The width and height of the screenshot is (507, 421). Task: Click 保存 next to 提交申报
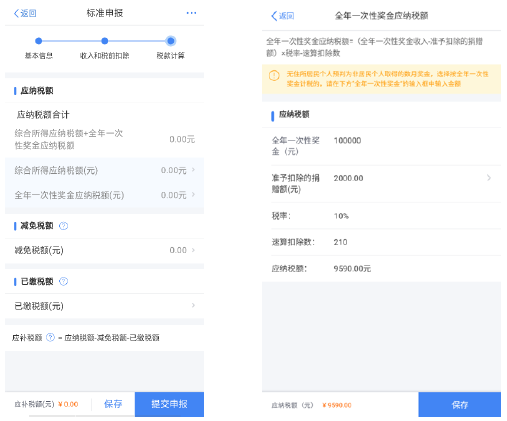coord(113,404)
